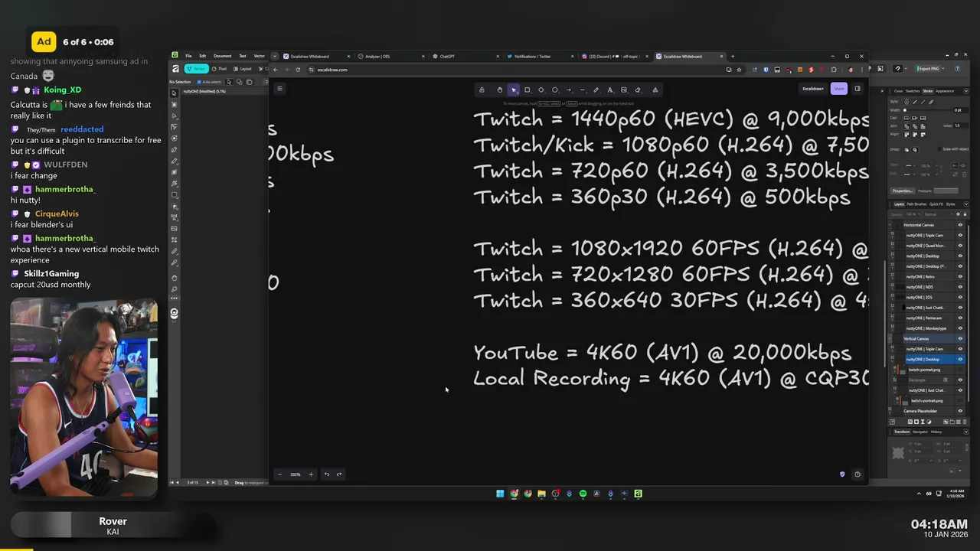Click the Excalidraw undo arrow

coord(327,474)
